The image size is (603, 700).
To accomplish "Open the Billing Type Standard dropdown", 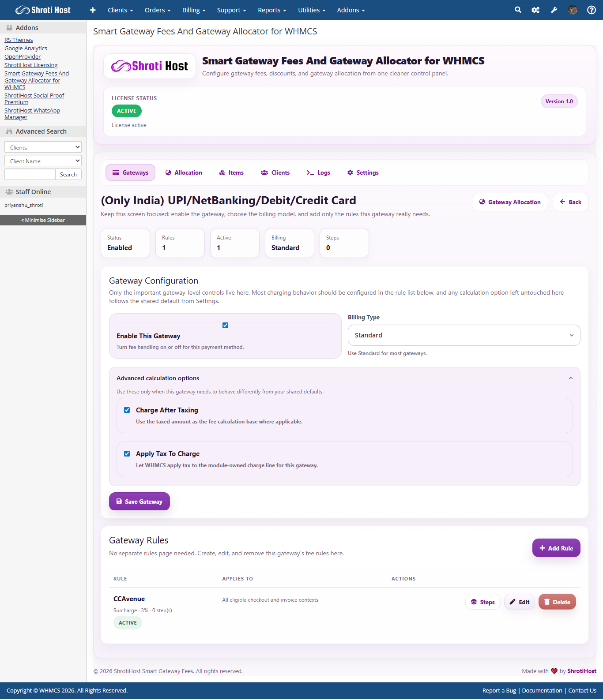I will click(464, 335).
